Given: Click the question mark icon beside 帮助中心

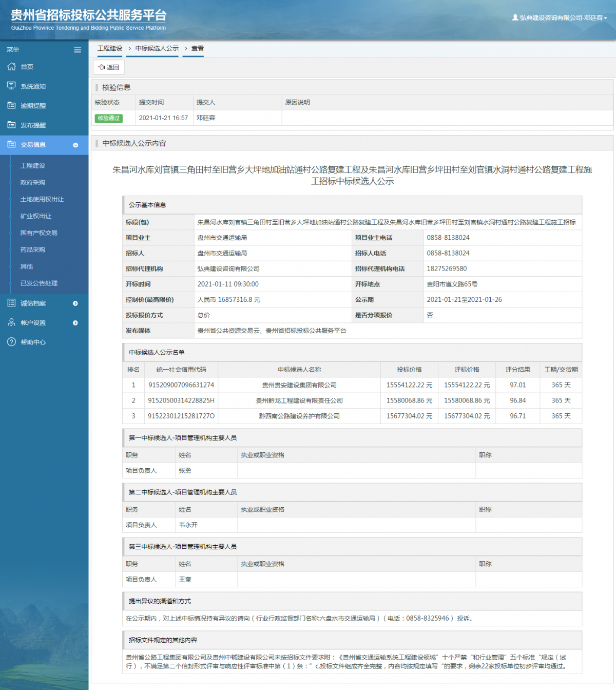Looking at the screenshot, I should pyautogui.click(x=11, y=342).
